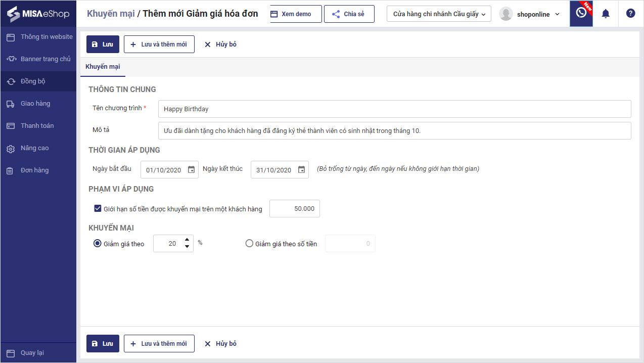Click the Nâng cao gear icon

pos(11,149)
